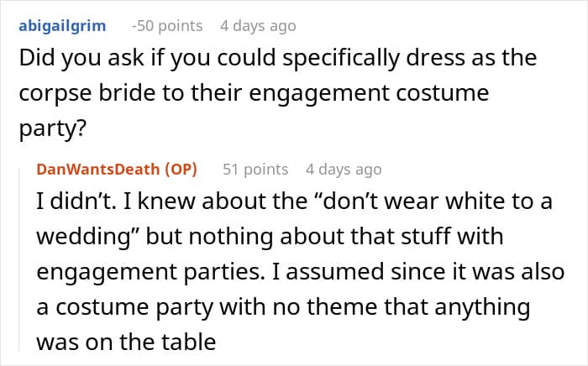This screenshot has width=588, height=366.
Task: Click the 51 points score
Action: pos(255,169)
